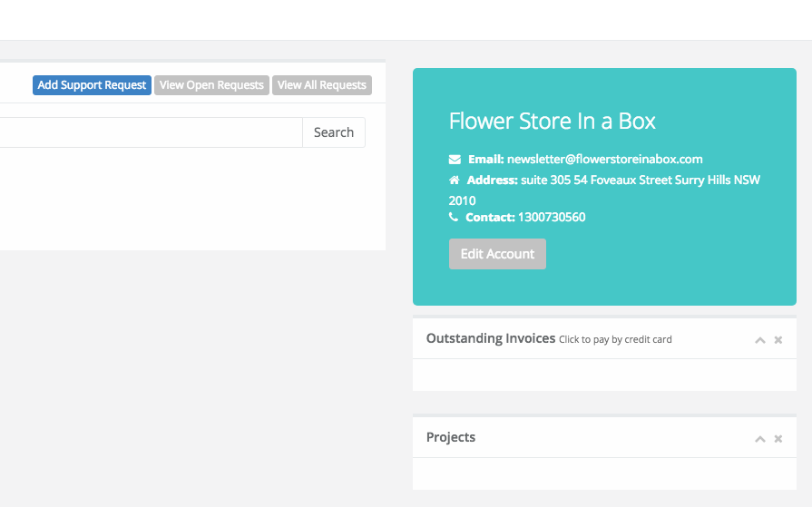This screenshot has height=507, width=812.
Task: Click the contact number 1300730560
Action: coord(552,217)
